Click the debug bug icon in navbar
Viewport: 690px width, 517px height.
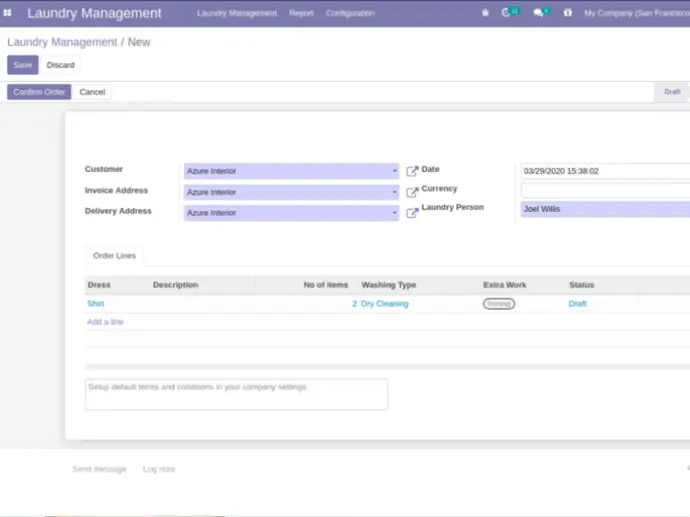click(485, 13)
